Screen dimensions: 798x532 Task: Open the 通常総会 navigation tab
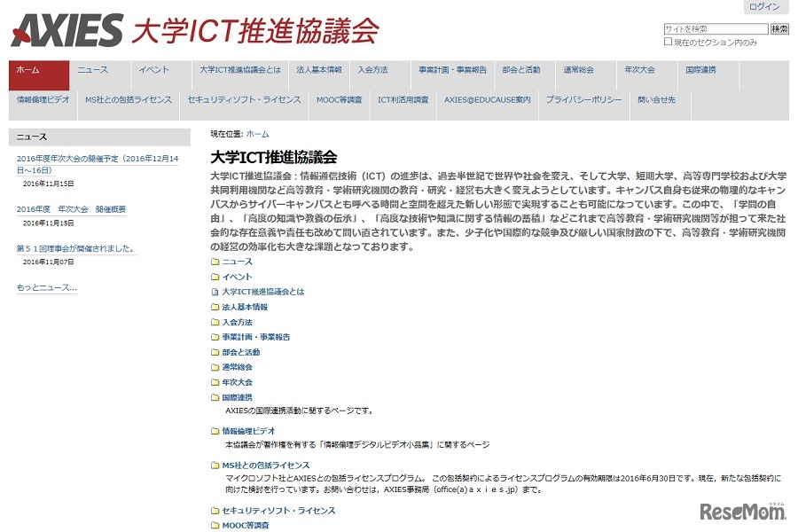coord(586,75)
